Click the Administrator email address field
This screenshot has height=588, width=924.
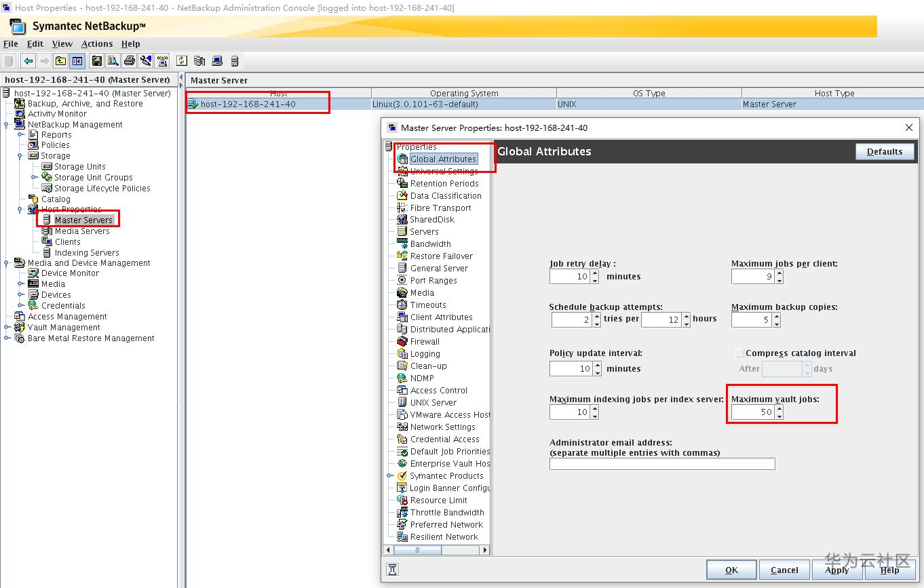pos(662,464)
